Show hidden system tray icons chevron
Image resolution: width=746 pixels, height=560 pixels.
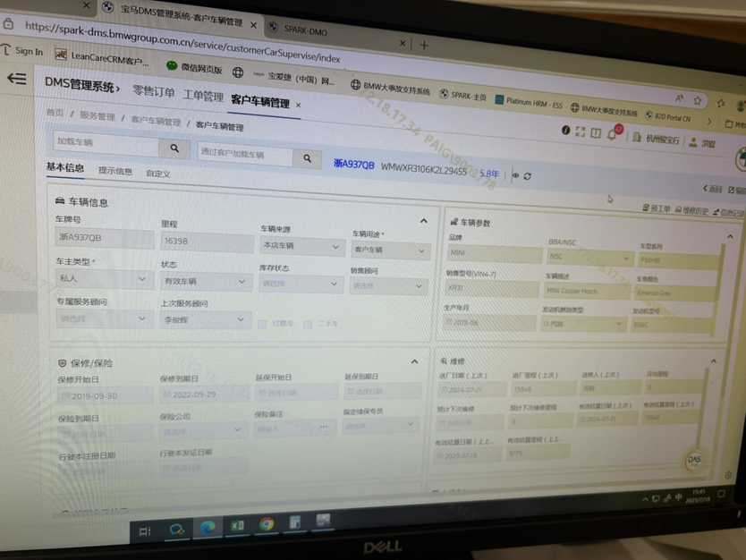click(x=645, y=499)
